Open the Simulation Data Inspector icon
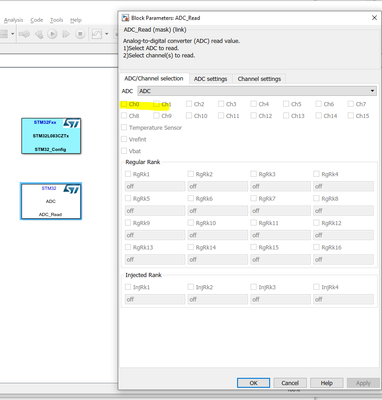Screen dimensions: 382x400 click(x=97, y=34)
